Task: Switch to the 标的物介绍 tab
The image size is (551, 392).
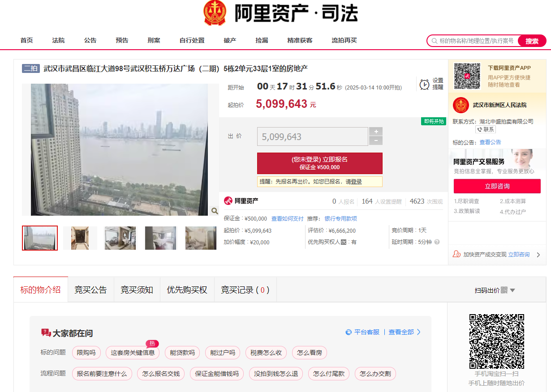Action: click(x=41, y=290)
